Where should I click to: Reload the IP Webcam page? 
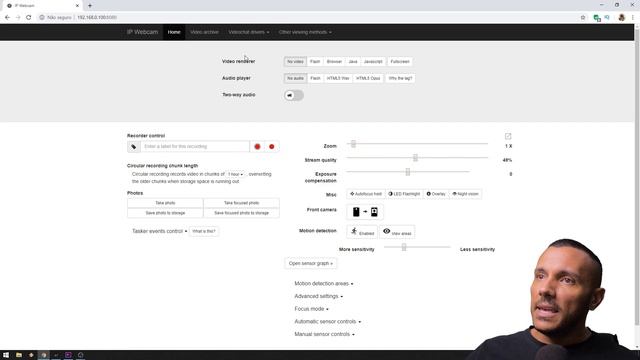(x=29, y=18)
